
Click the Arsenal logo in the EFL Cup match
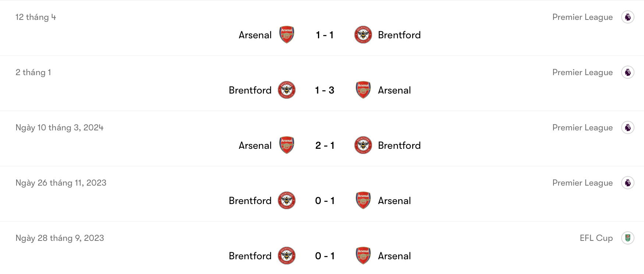[363, 256]
